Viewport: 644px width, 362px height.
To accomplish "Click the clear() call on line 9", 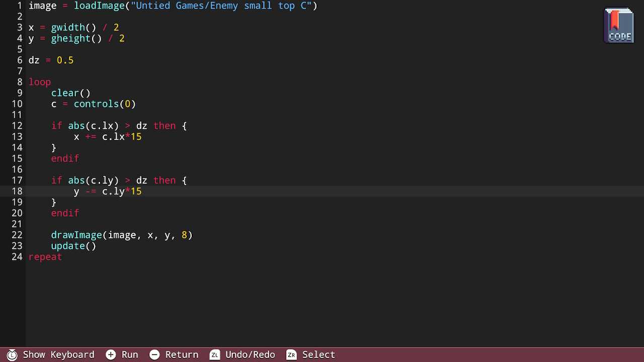I will coord(70,94).
